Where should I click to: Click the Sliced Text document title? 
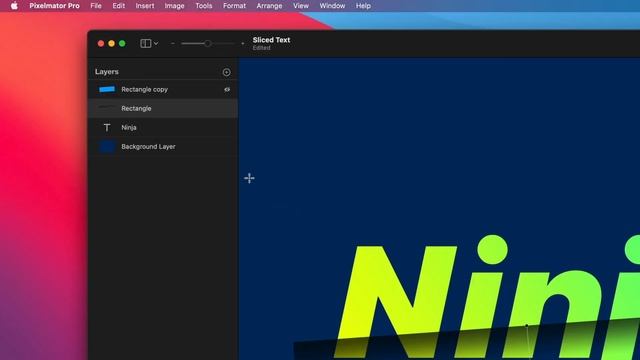point(271,40)
